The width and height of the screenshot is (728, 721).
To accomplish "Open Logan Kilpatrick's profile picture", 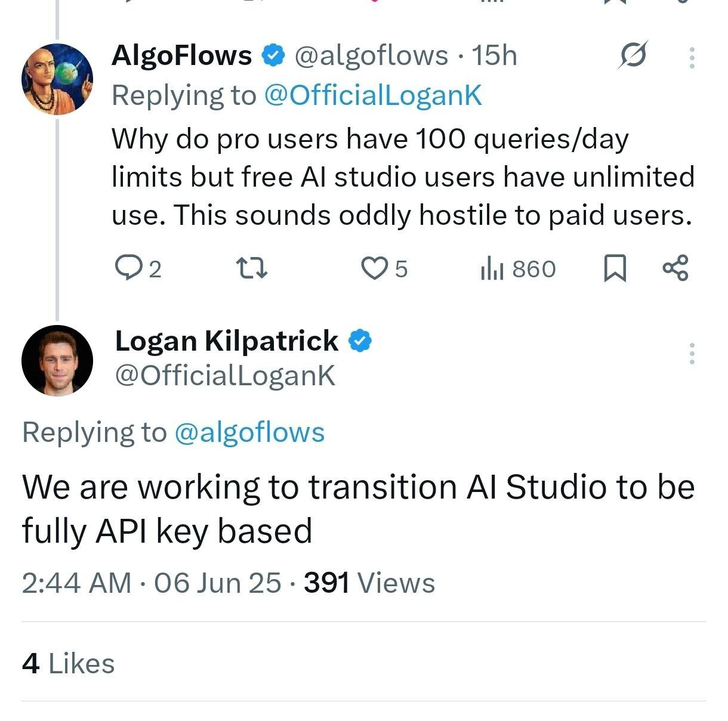I will point(57,360).
